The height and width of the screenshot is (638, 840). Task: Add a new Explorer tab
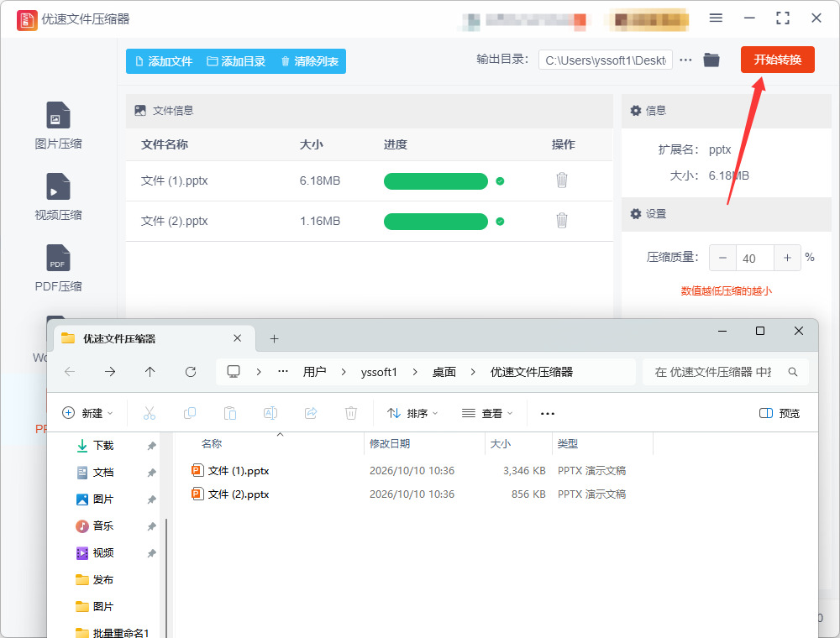coord(275,338)
